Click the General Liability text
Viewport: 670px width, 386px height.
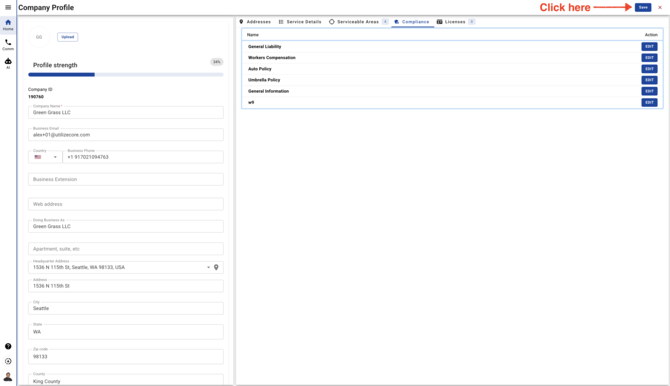[264, 47]
